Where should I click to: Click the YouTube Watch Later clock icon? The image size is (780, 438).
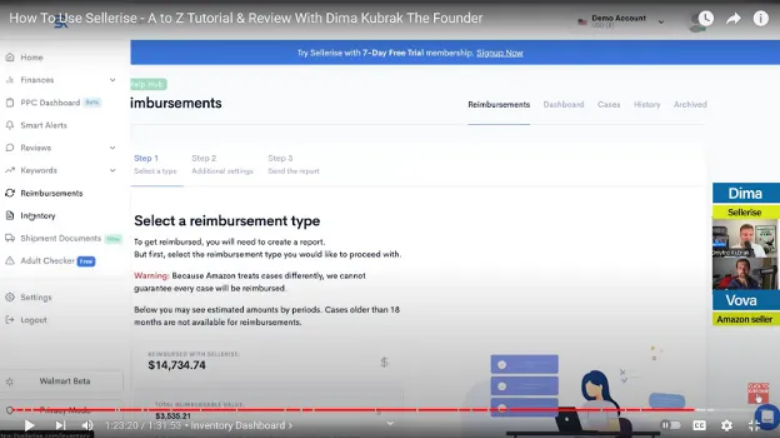coord(706,18)
